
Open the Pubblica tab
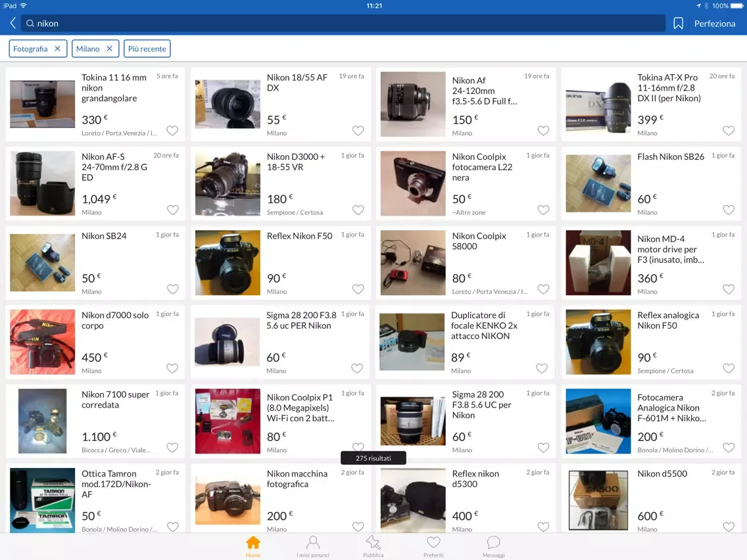click(373, 546)
